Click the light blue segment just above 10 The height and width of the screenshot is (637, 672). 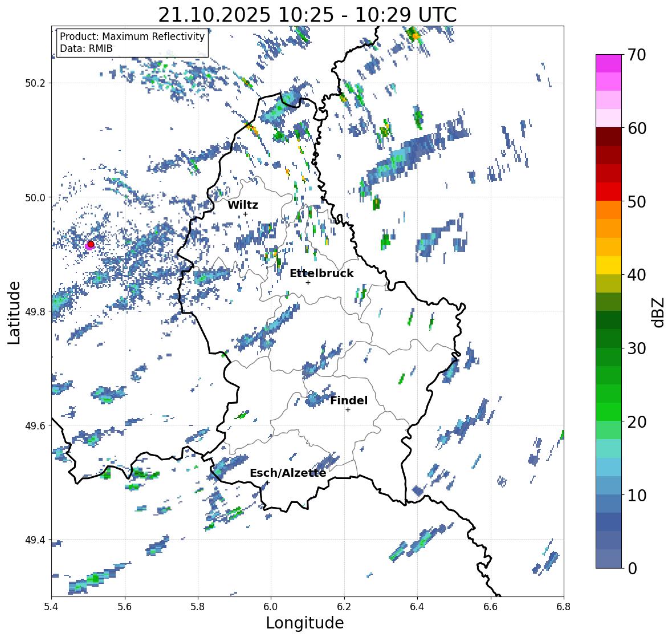coord(609,485)
